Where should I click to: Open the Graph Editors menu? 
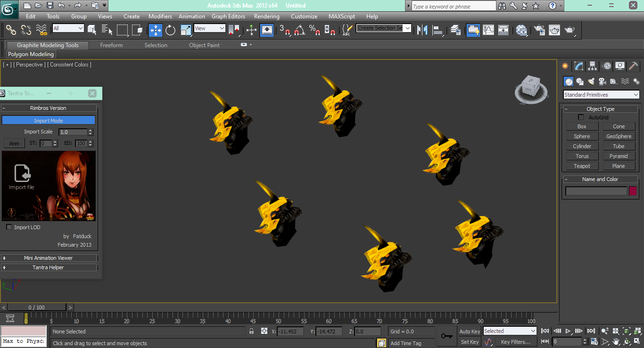click(x=228, y=16)
